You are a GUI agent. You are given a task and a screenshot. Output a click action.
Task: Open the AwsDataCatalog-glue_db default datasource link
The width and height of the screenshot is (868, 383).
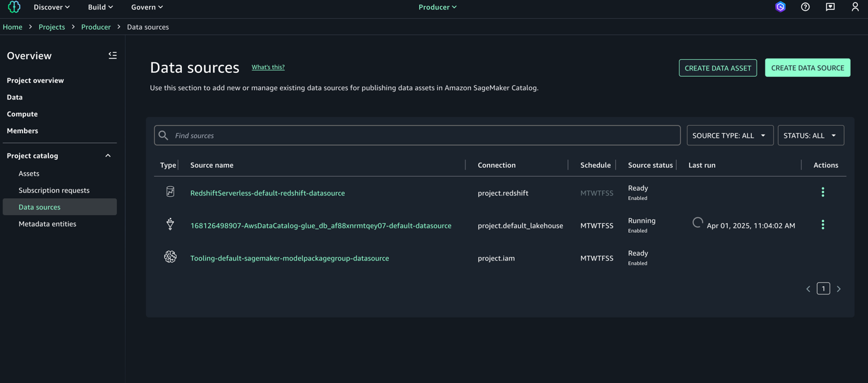coord(321,226)
